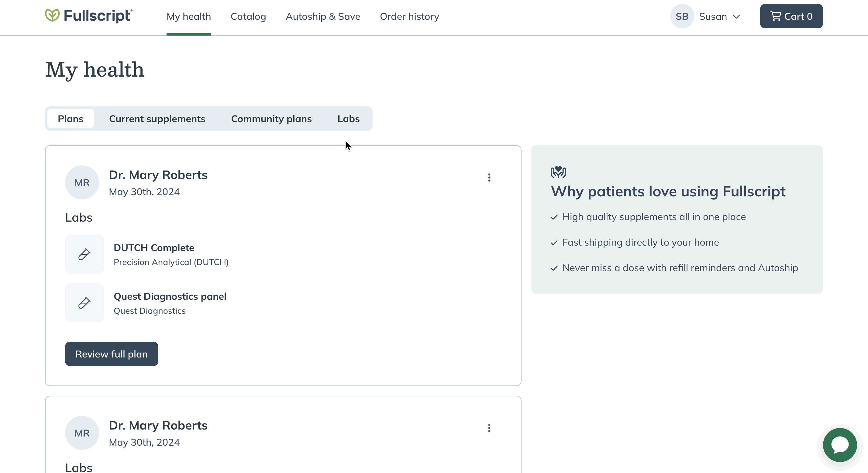The height and width of the screenshot is (473, 868).
Task: Click the Quest Diagnostics panel icon
Action: point(84,302)
